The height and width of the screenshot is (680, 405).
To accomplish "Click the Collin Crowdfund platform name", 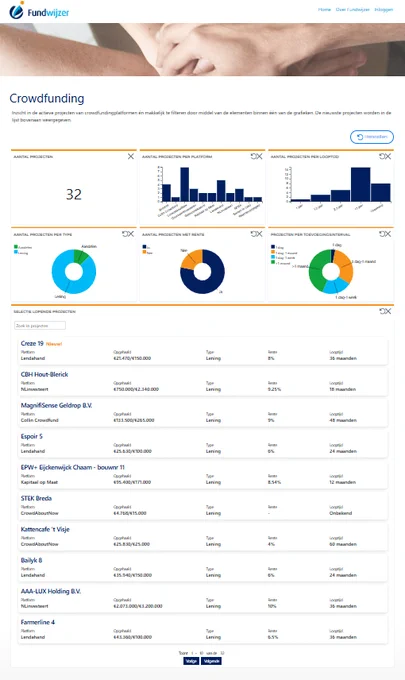I will (x=39, y=420).
